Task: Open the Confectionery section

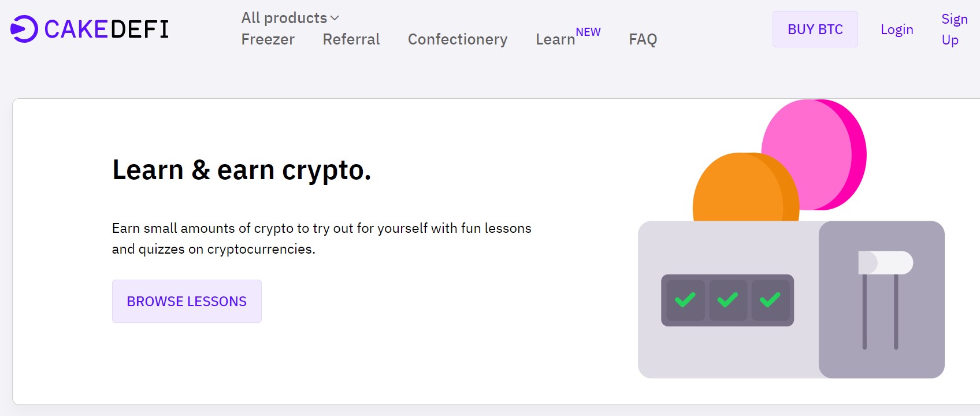Action: click(458, 39)
